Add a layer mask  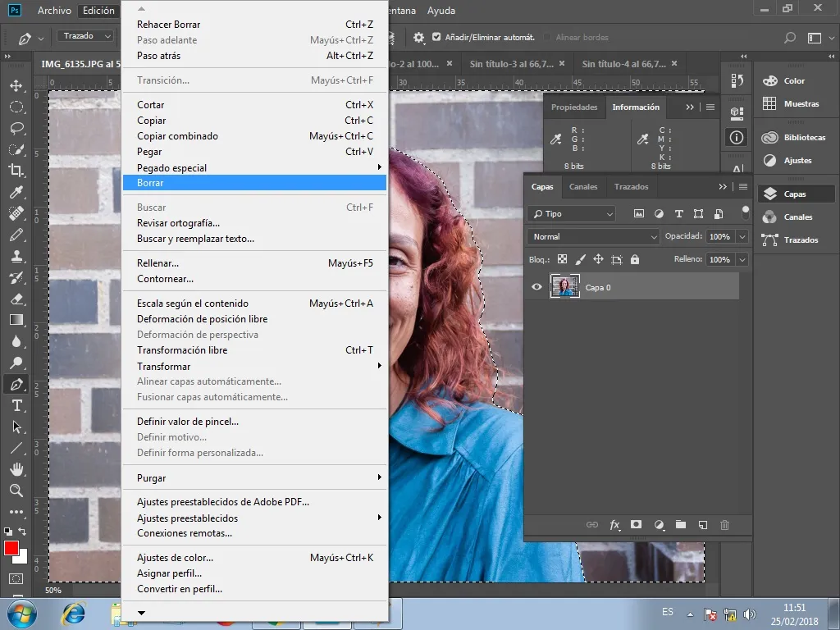click(636, 524)
